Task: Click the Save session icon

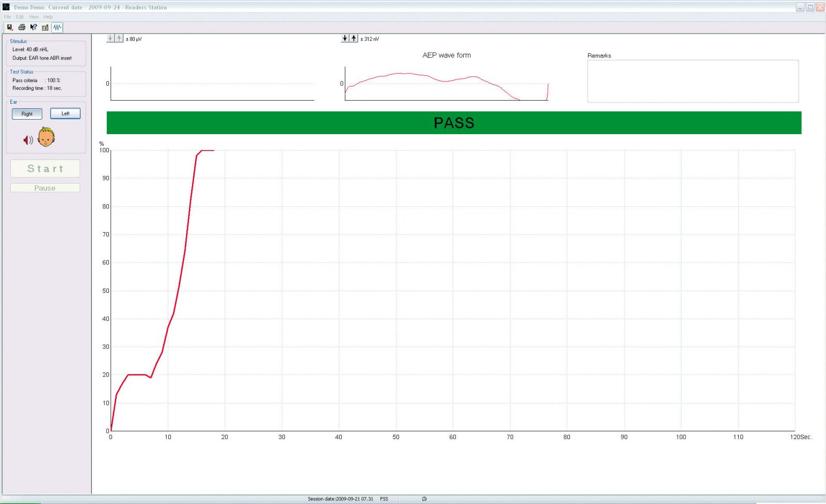Action: (9, 27)
